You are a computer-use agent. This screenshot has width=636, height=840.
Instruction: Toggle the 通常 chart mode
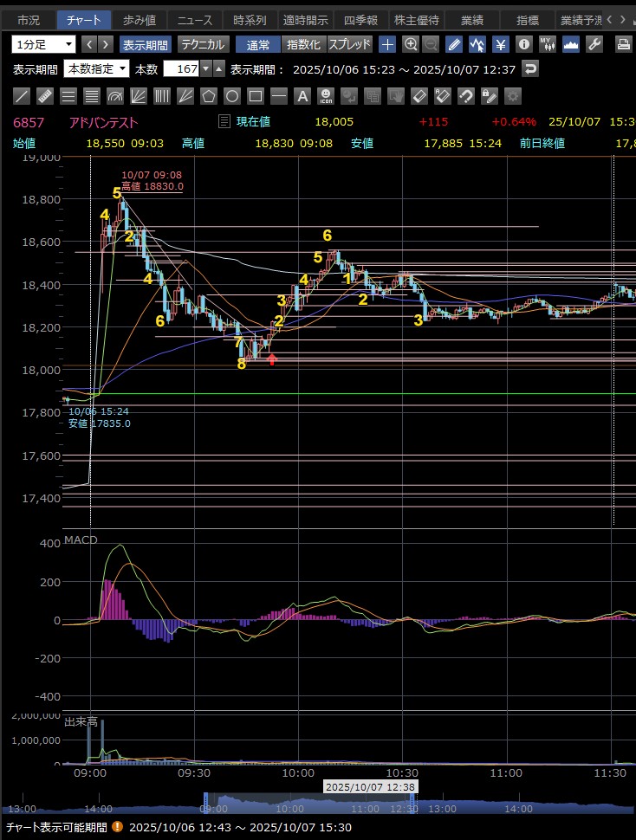tap(258, 44)
